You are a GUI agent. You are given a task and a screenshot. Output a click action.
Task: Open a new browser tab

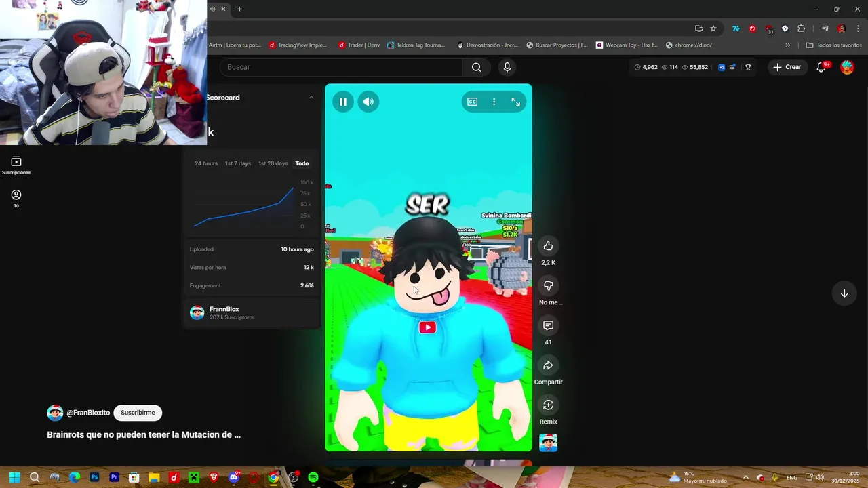[239, 9]
